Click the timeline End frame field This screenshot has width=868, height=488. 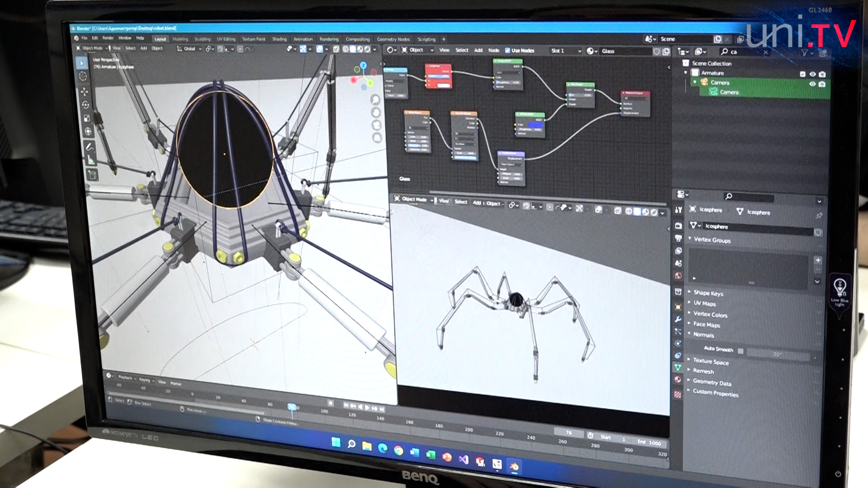[649, 443]
